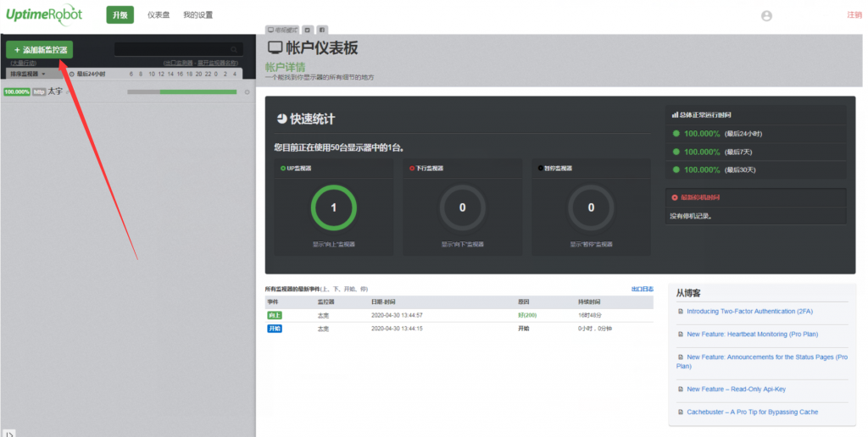Click the green 升级 upgrade button
The width and height of the screenshot is (868, 437).
120,15
